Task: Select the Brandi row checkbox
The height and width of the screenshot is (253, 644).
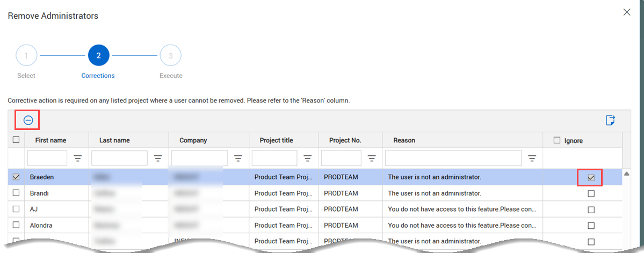Action: (16, 193)
